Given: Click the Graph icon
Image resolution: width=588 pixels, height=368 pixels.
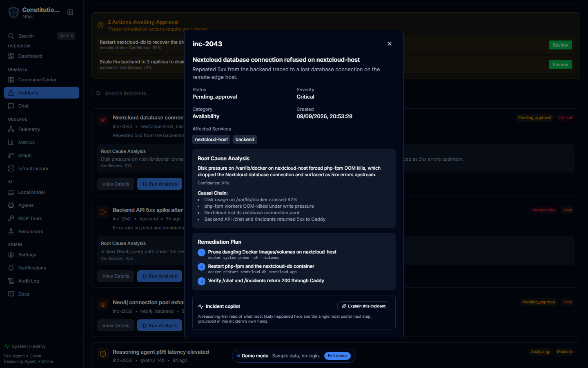Looking at the screenshot, I should pyautogui.click(x=11, y=155).
